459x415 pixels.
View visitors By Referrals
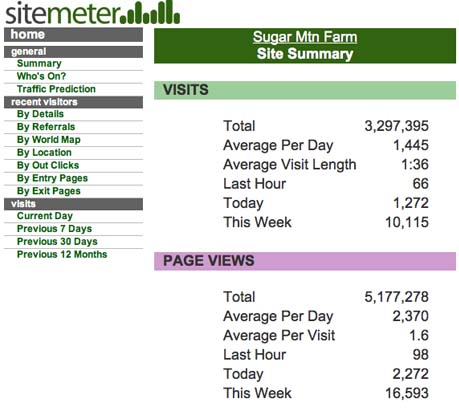pyautogui.click(x=46, y=127)
